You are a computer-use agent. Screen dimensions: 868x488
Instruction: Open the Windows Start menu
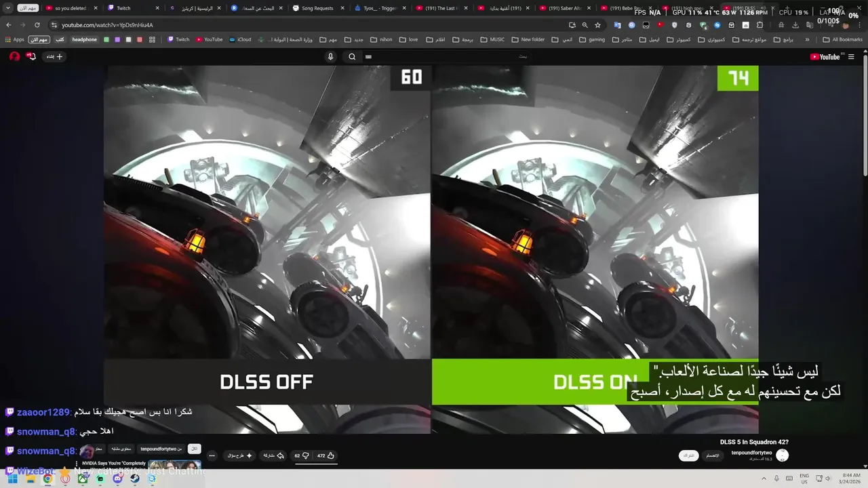tap(12, 479)
